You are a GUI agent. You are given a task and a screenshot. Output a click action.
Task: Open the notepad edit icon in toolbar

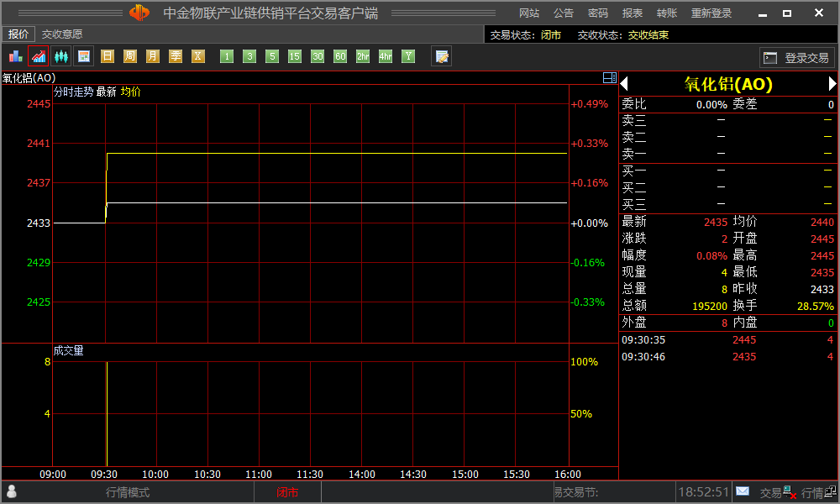pyautogui.click(x=442, y=56)
